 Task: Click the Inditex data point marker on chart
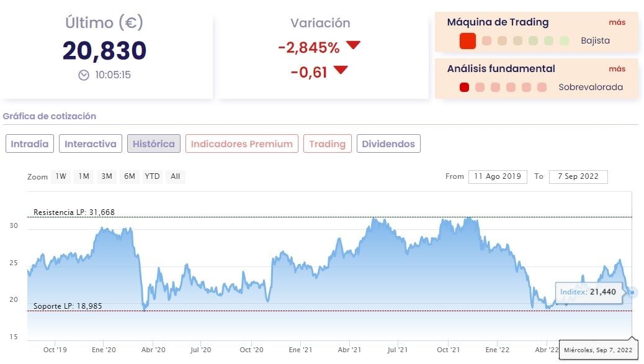click(632, 293)
